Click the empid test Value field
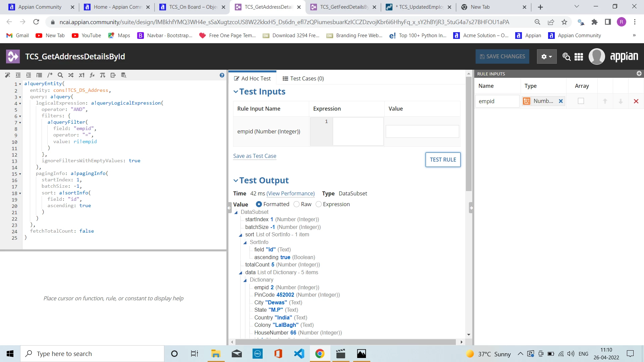 click(422, 131)
